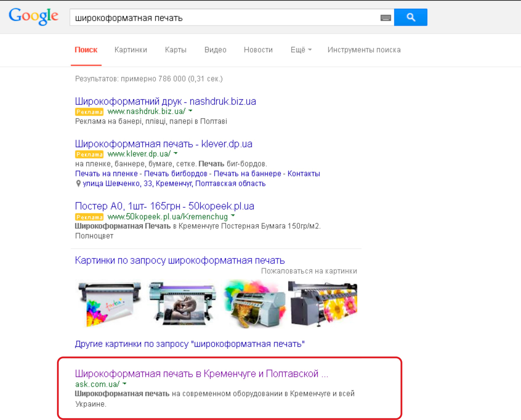
Task: Click the ask.com.ua/ green URL
Action: pyautogui.click(x=97, y=384)
